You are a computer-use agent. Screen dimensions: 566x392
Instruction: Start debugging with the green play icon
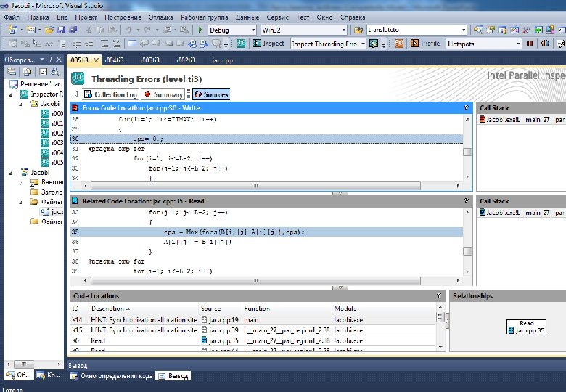(200, 30)
